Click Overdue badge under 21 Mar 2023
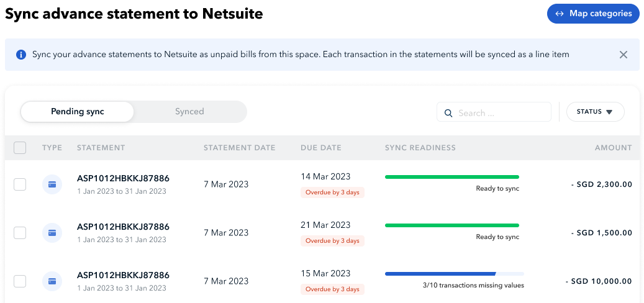Image resolution: width=644 pixels, height=303 pixels. [x=332, y=241]
